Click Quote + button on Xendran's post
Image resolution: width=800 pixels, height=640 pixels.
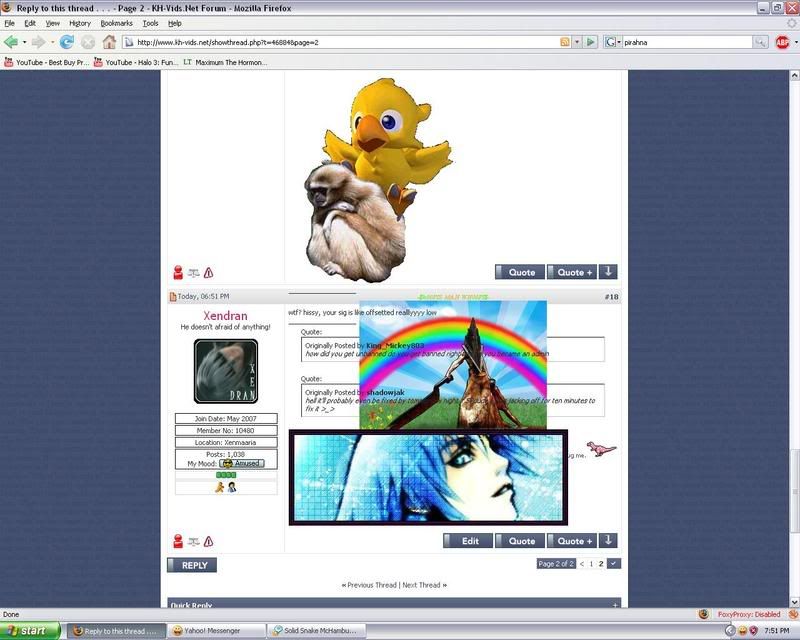[x=572, y=540]
